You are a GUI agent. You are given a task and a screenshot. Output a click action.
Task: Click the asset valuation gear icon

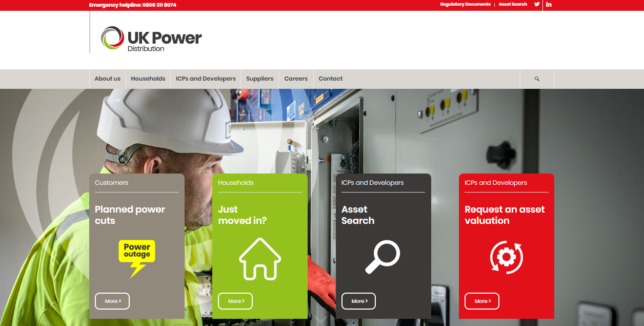tap(507, 257)
